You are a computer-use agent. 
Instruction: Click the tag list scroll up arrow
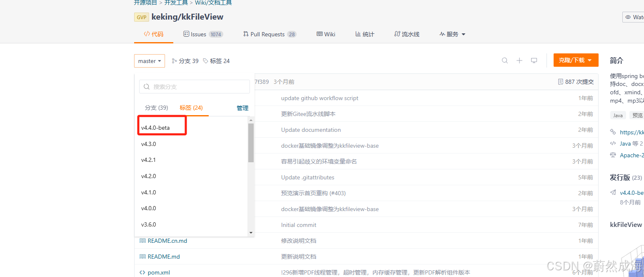(x=251, y=120)
